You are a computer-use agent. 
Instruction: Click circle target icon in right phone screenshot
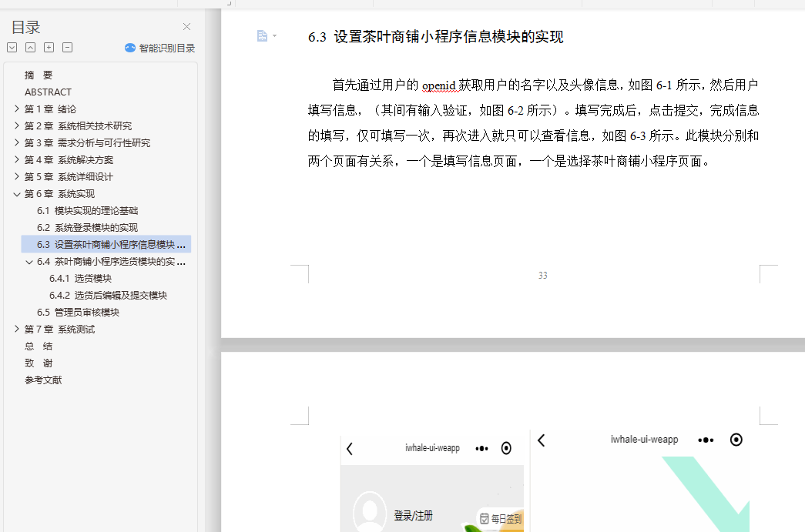(736, 440)
